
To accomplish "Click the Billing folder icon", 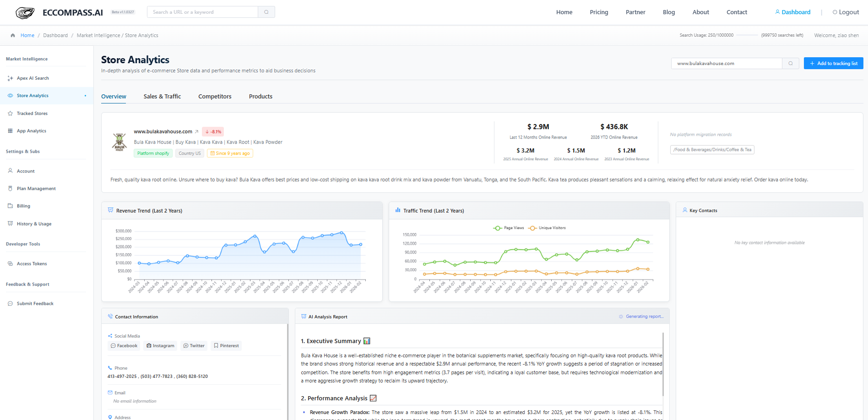I will [x=10, y=206].
